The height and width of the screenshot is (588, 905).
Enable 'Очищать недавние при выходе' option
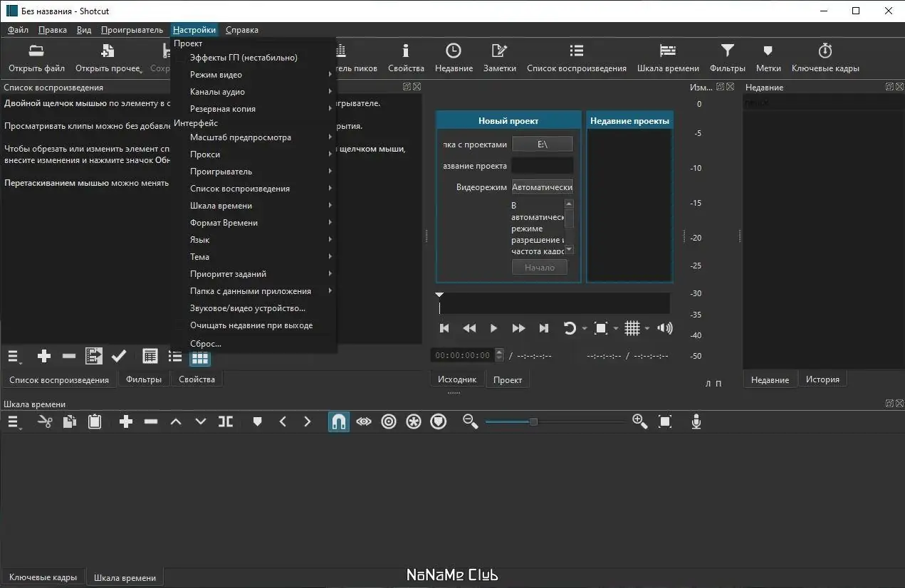[251, 325]
